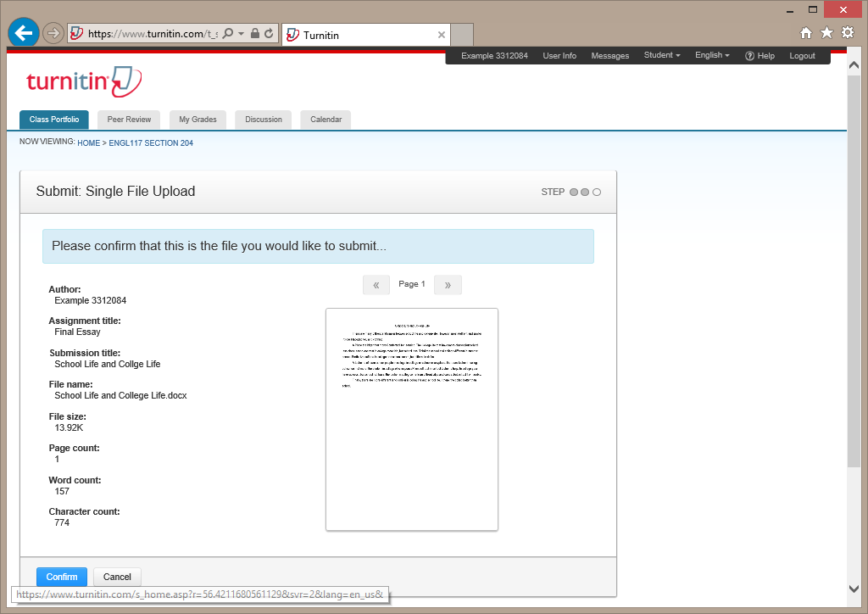The width and height of the screenshot is (868, 614).
Task: Click the browser Back navigation arrow
Action: (x=24, y=32)
